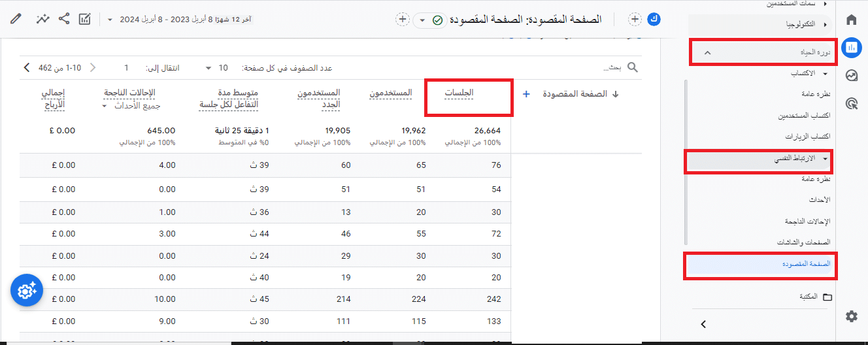This screenshot has height=345, width=868.
Task: Click the 1-10 من 462 pagination text
Action: point(60,68)
